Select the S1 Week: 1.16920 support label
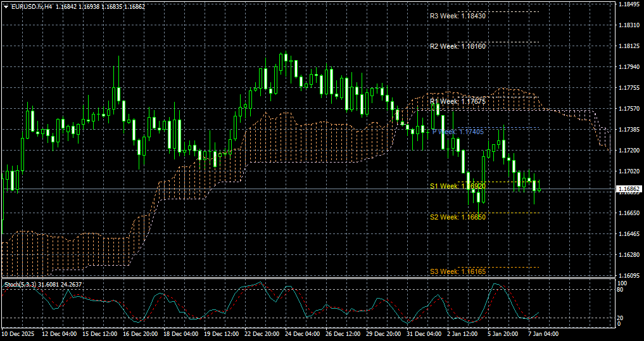This screenshot has height=341, width=644. (x=458, y=186)
